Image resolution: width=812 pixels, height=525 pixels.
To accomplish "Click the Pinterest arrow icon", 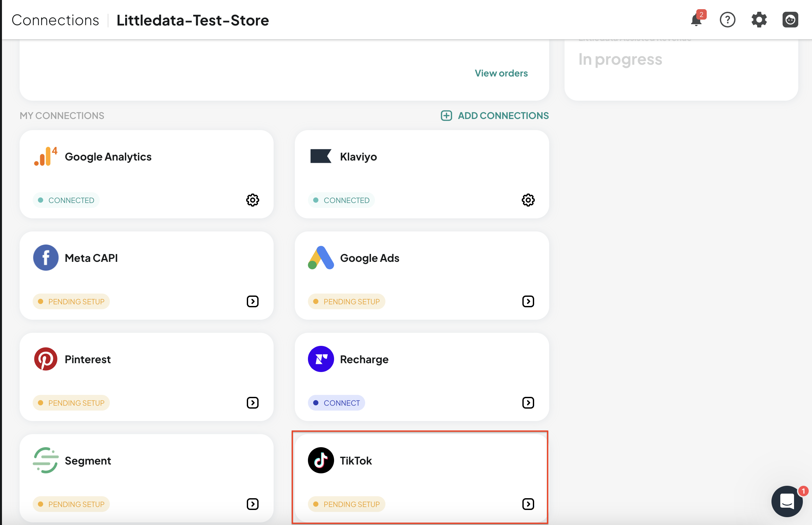I will coord(253,403).
